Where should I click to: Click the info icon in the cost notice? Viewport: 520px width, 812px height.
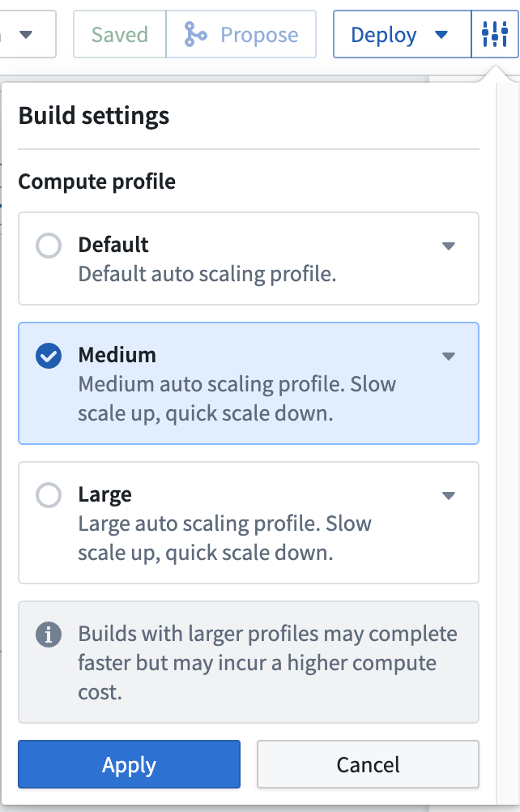49,635
